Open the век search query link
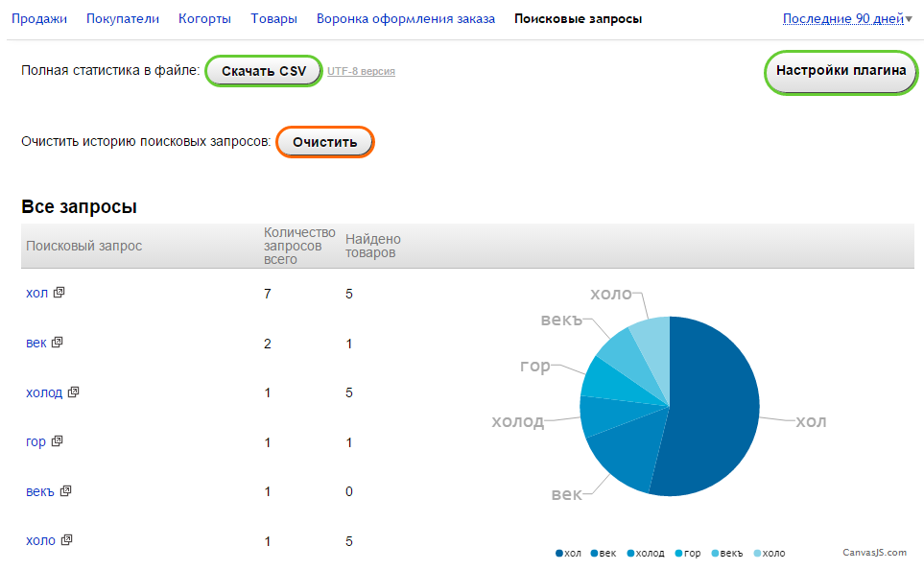This screenshot has height=570, width=924. pos(36,343)
